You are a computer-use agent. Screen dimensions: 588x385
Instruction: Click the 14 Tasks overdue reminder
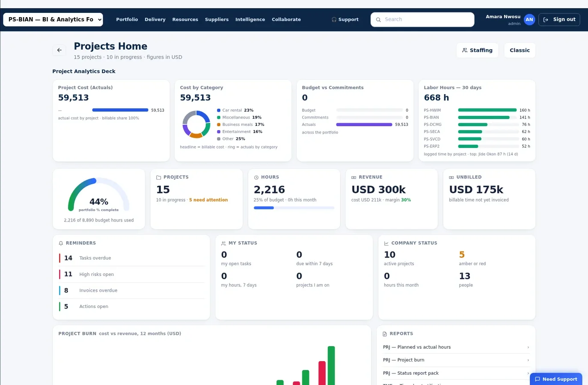131,258
